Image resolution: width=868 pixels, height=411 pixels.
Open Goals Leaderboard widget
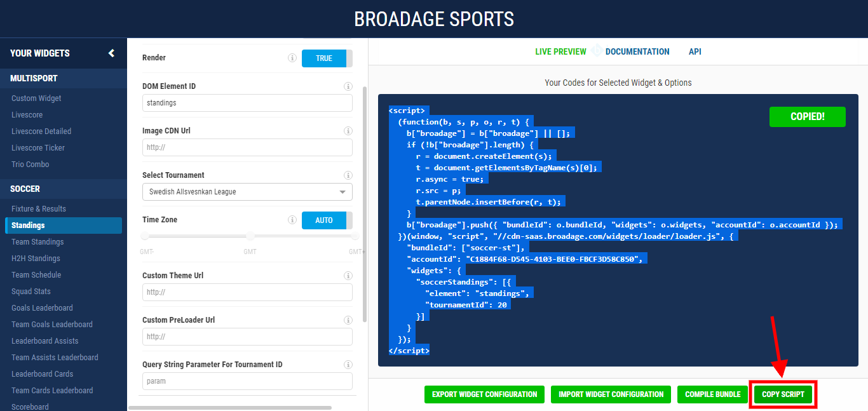coord(42,308)
